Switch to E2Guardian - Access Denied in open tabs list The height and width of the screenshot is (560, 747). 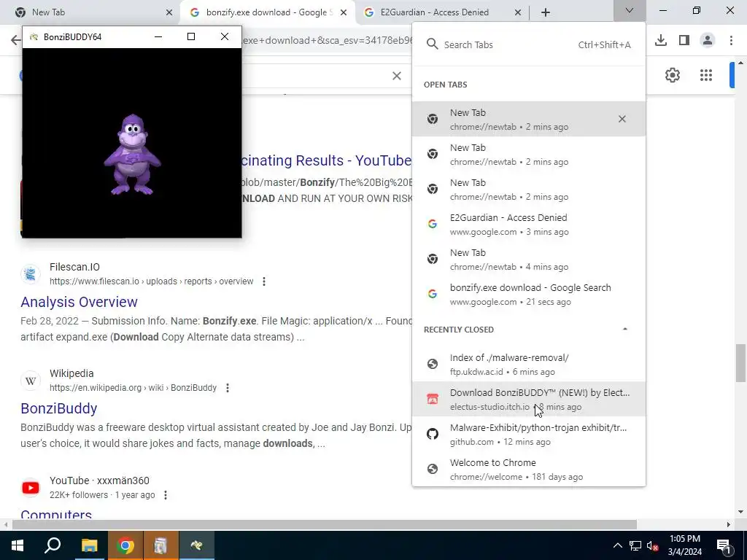click(x=529, y=225)
